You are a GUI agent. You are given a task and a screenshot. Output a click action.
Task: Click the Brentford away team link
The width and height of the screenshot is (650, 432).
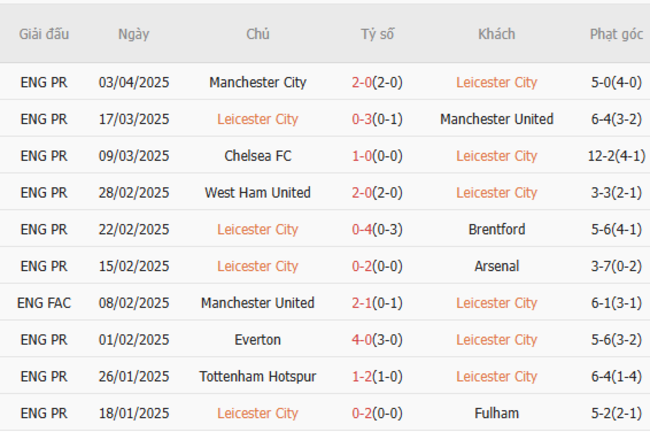click(x=496, y=230)
